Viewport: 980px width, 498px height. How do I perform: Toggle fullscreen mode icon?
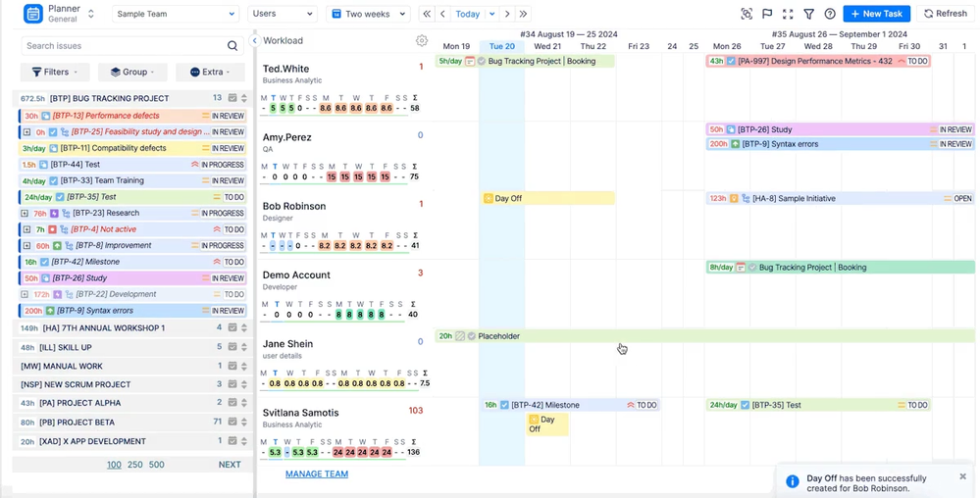click(x=788, y=14)
